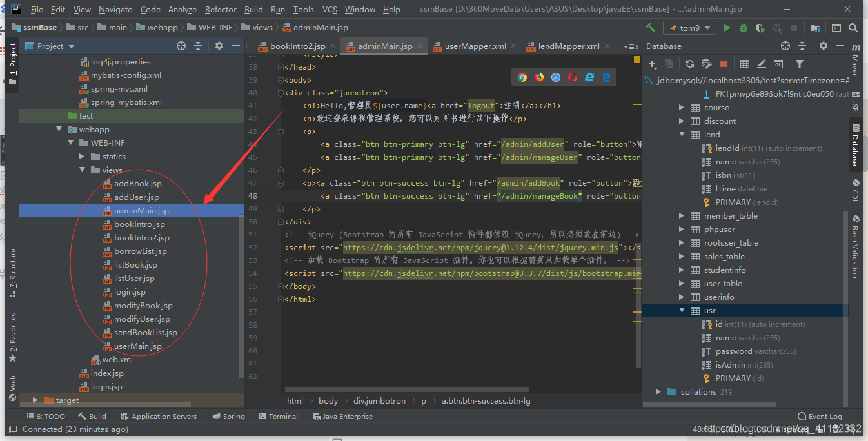Open the Project Structure dialog icon
Screen dimensions: 868x441
pos(816,28)
